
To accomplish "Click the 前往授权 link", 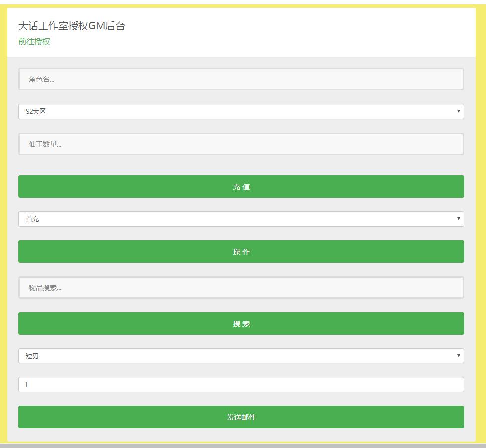I will coord(34,42).
